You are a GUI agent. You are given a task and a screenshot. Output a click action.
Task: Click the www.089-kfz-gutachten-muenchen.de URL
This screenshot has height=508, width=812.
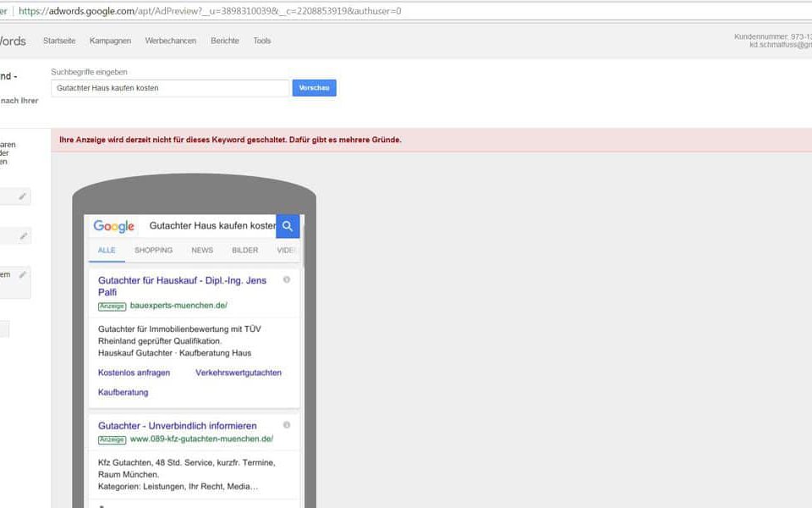(201, 439)
